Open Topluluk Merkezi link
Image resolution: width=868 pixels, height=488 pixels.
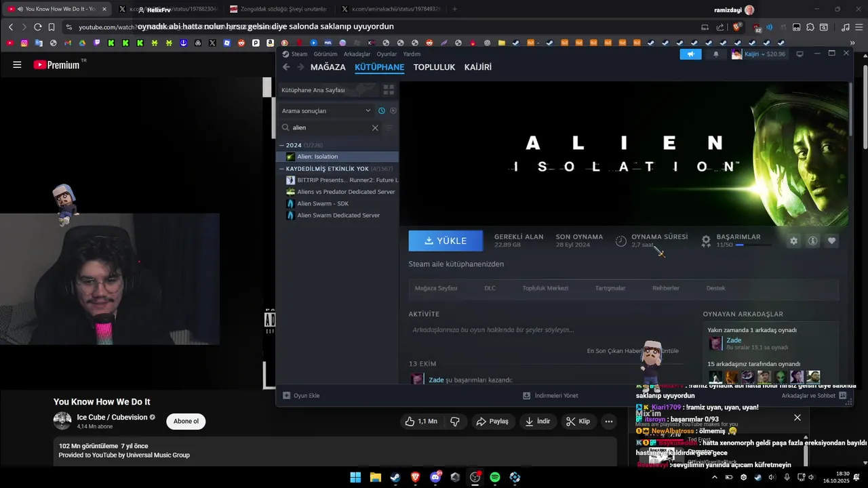[x=545, y=288]
